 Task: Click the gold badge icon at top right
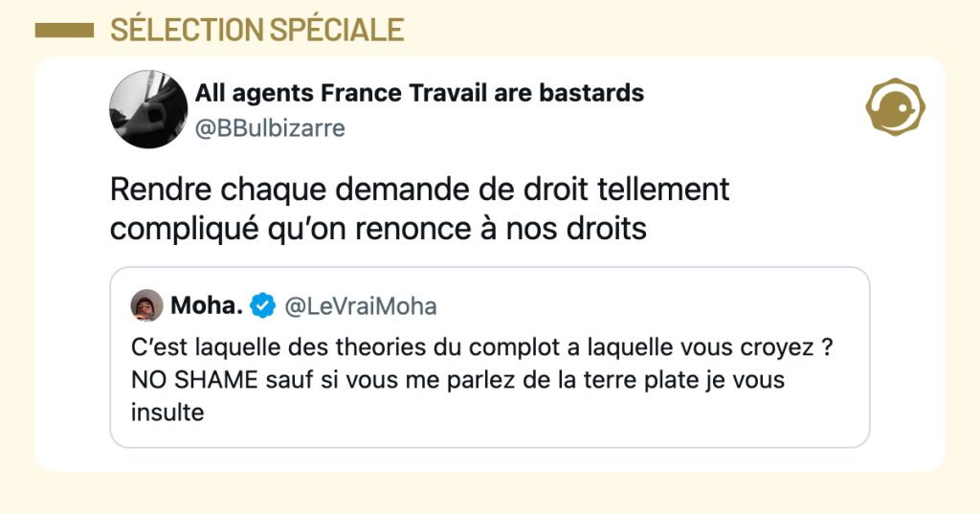(894, 107)
